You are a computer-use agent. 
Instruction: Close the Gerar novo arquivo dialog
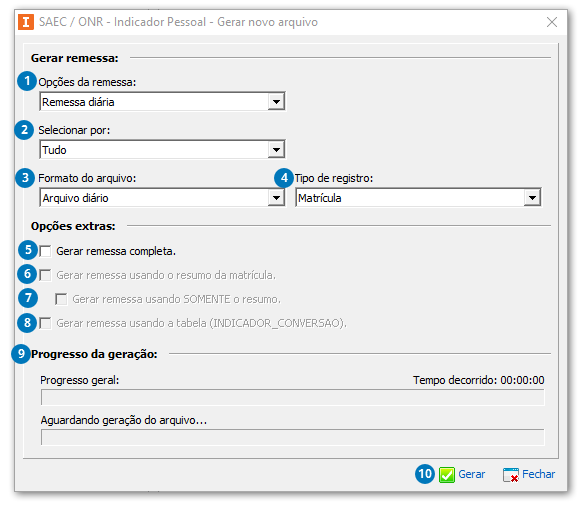point(552,22)
